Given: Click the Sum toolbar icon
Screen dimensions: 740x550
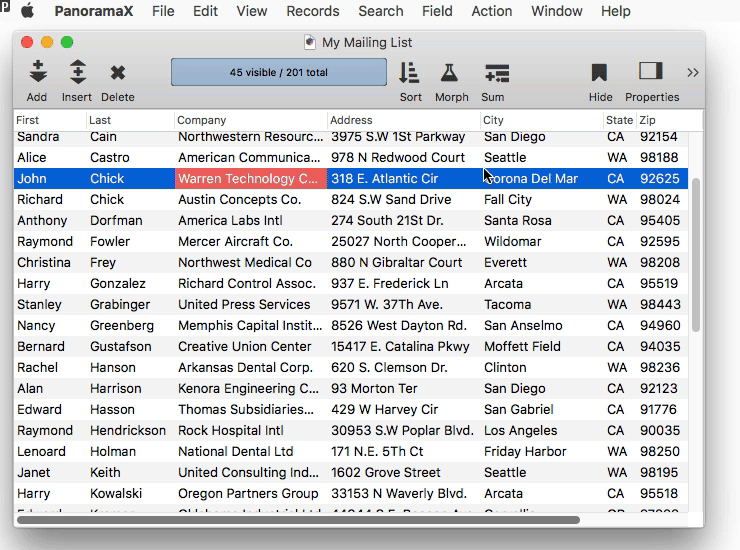Looking at the screenshot, I should tap(495, 73).
